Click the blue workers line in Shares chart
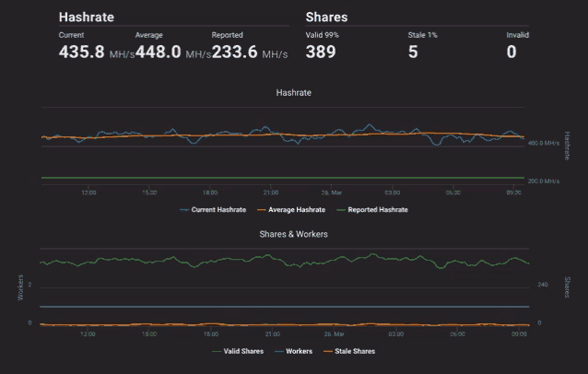This screenshot has width=588, height=374. point(284,307)
